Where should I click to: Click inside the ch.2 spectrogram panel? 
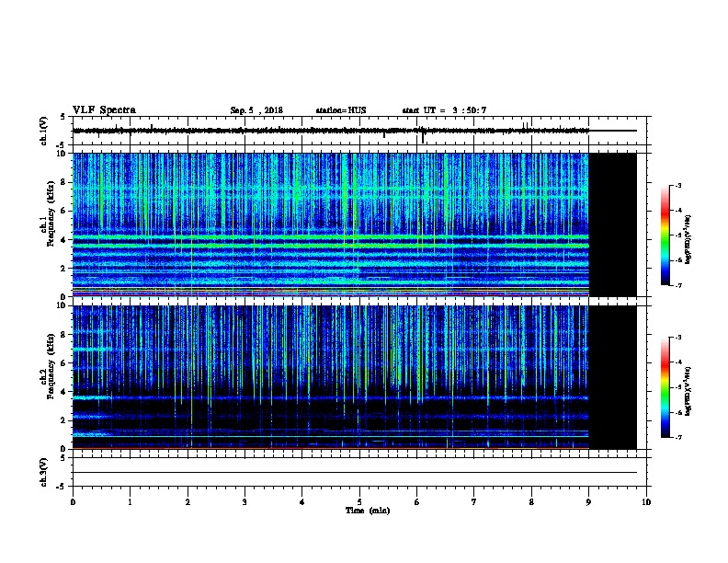[331, 377]
